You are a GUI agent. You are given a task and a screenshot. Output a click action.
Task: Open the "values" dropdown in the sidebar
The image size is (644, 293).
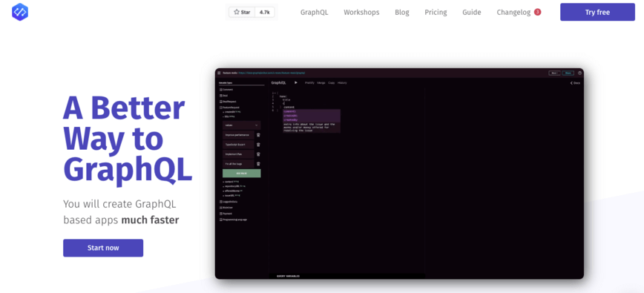242,125
